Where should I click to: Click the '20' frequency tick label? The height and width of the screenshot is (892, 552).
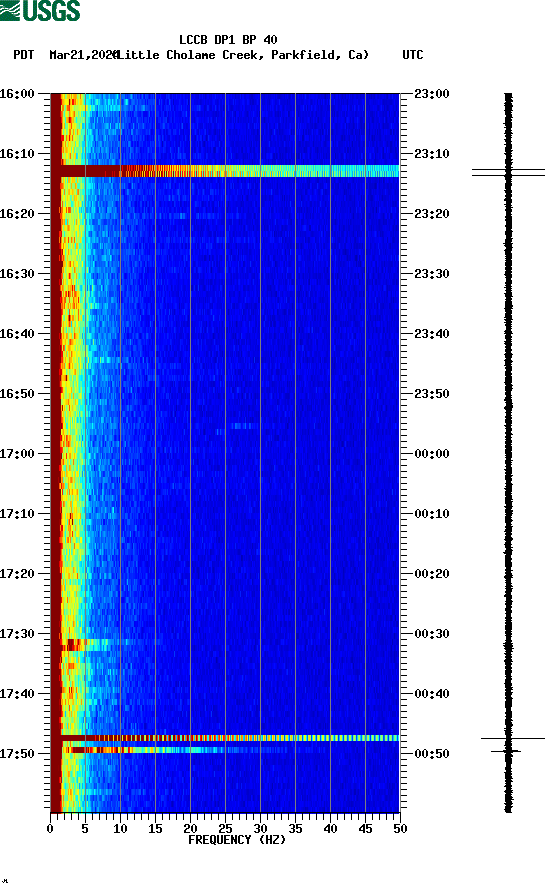pos(190,829)
